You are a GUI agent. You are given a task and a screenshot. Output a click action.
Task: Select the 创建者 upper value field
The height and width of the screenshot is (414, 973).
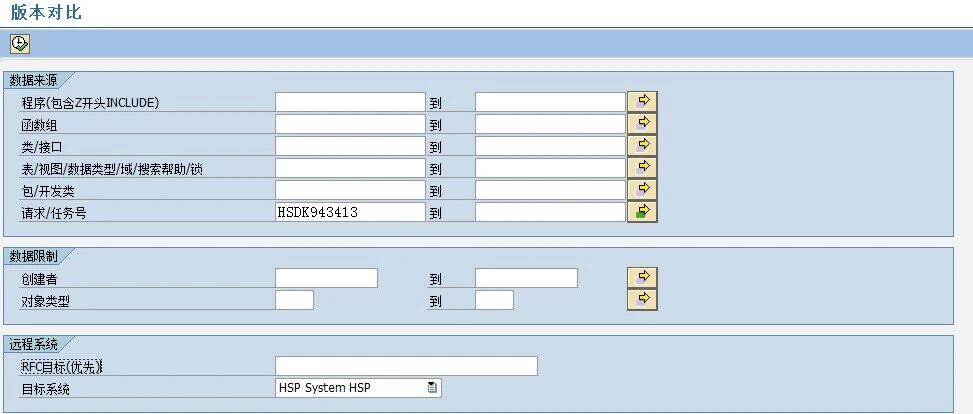526,278
